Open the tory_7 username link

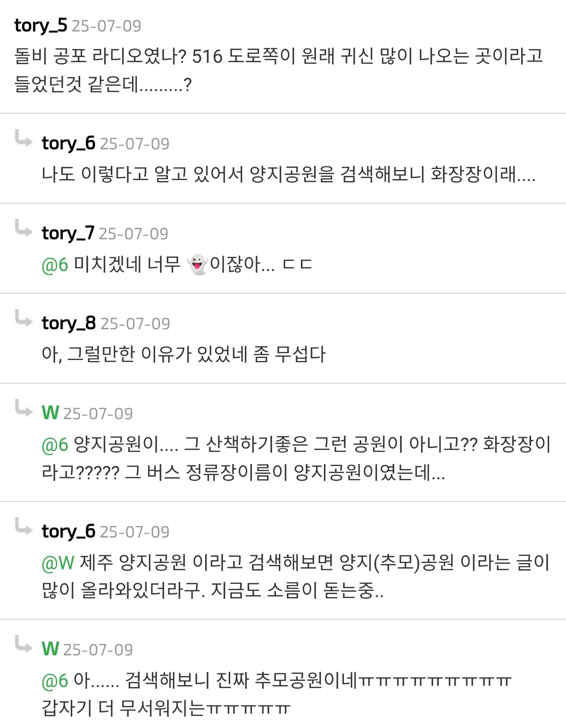pos(68,233)
